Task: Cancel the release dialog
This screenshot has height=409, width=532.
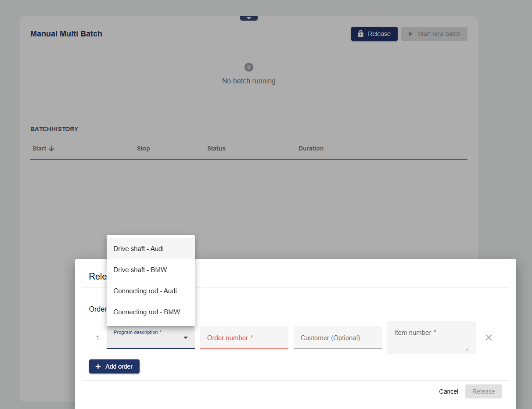Action: coord(449,391)
